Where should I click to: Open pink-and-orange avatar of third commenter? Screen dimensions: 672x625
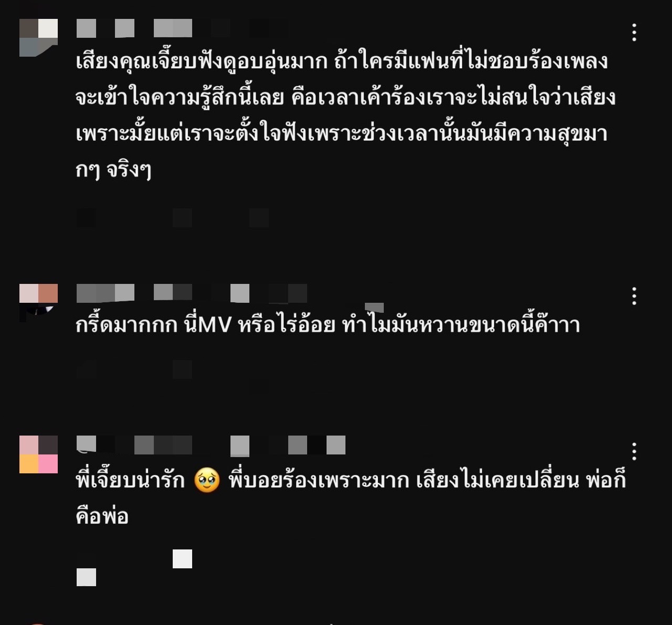[38, 454]
